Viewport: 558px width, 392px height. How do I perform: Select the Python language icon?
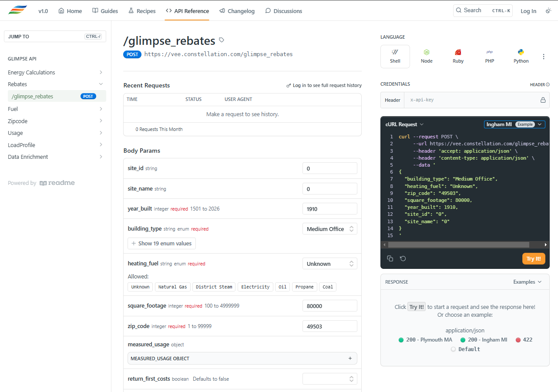click(x=521, y=57)
